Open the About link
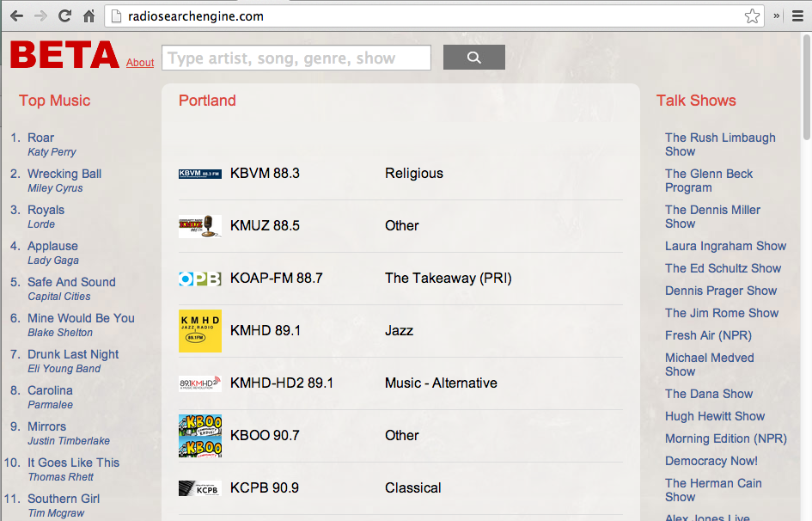Screen dimensions: 812x521 click(140, 62)
